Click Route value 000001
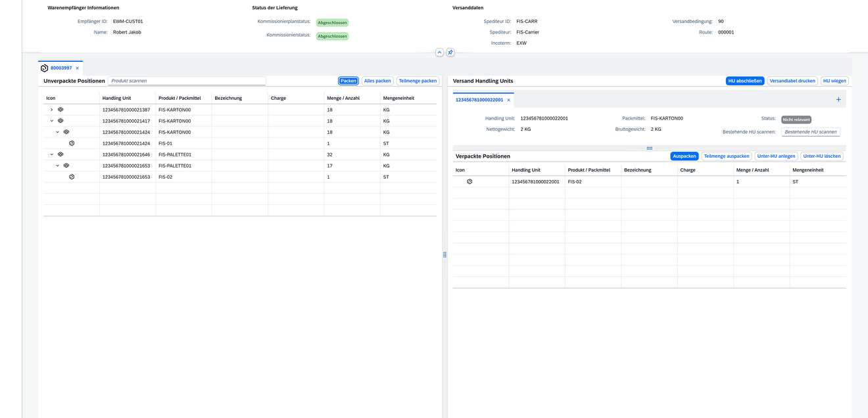 (726, 32)
